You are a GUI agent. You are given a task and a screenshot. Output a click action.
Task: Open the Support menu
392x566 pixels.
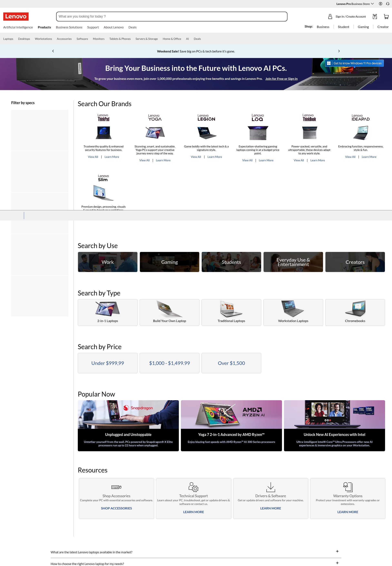click(93, 27)
